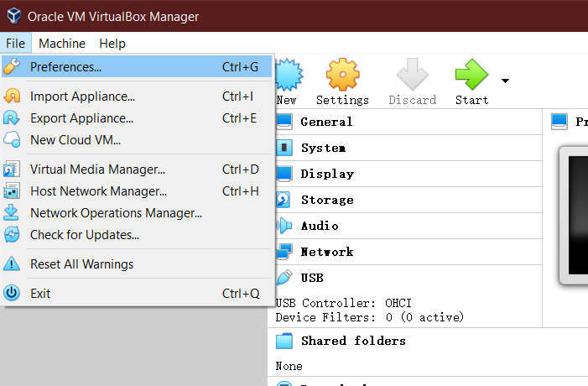This screenshot has width=588, height=386.
Task: Click the Network Operations Manager download icon
Action: tap(11, 212)
